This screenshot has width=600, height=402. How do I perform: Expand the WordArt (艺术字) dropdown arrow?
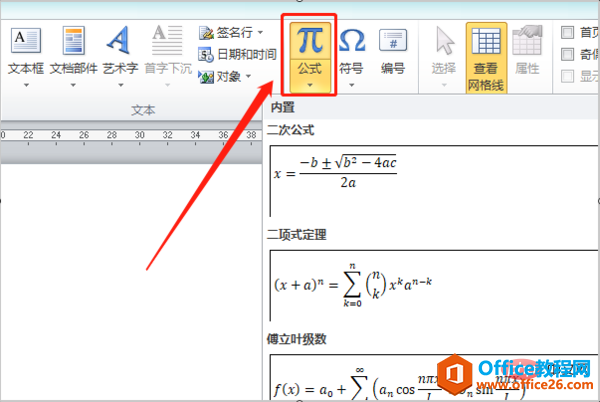[x=121, y=85]
